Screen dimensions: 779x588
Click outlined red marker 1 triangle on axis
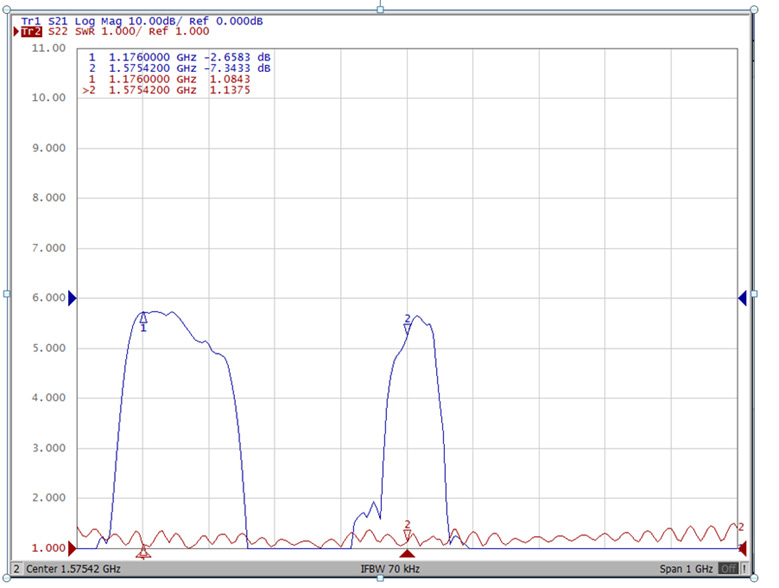point(143,552)
